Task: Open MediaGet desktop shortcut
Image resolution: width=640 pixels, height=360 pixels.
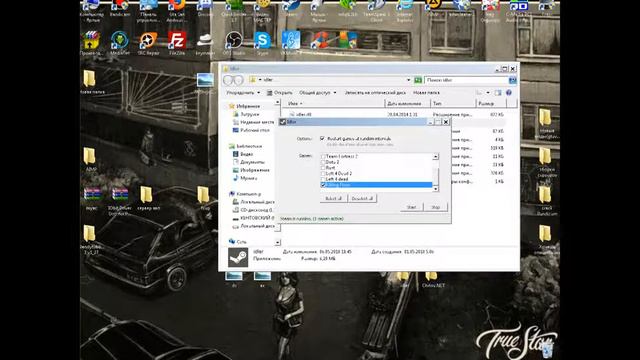Action: click(120, 41)
